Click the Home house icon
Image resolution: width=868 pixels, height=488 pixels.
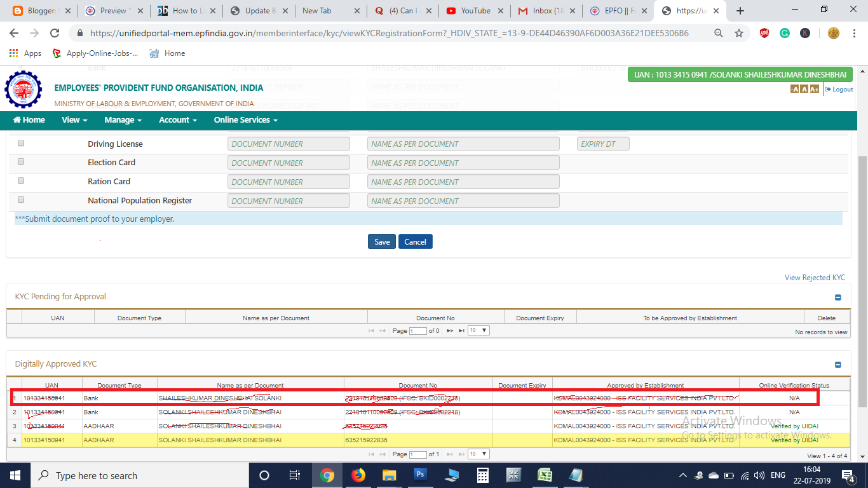[16, 120]
